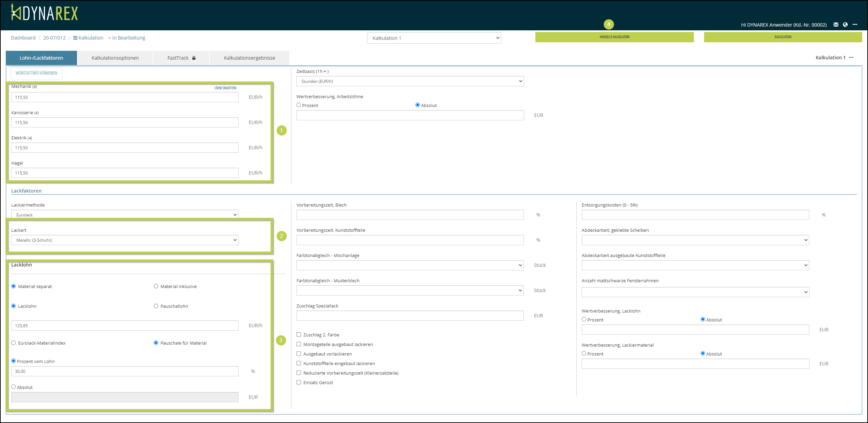Click the Werkstattinfo verwenden button

click(x=36, y=73)
